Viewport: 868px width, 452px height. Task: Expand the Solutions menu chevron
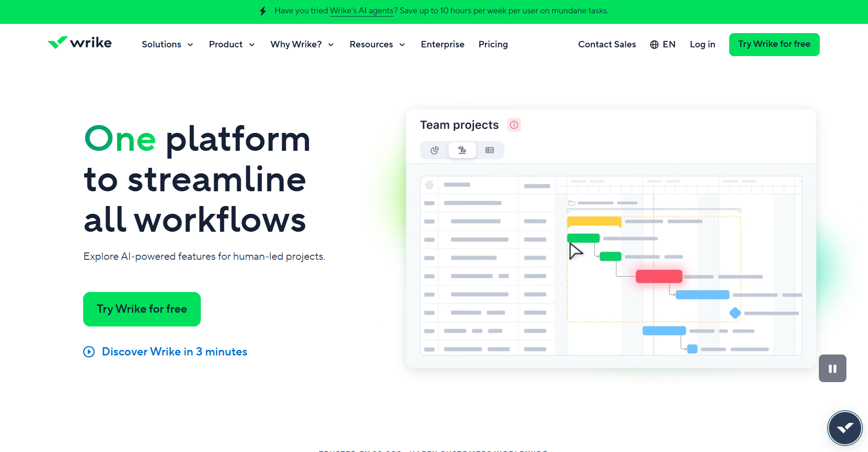coord(190,45)
